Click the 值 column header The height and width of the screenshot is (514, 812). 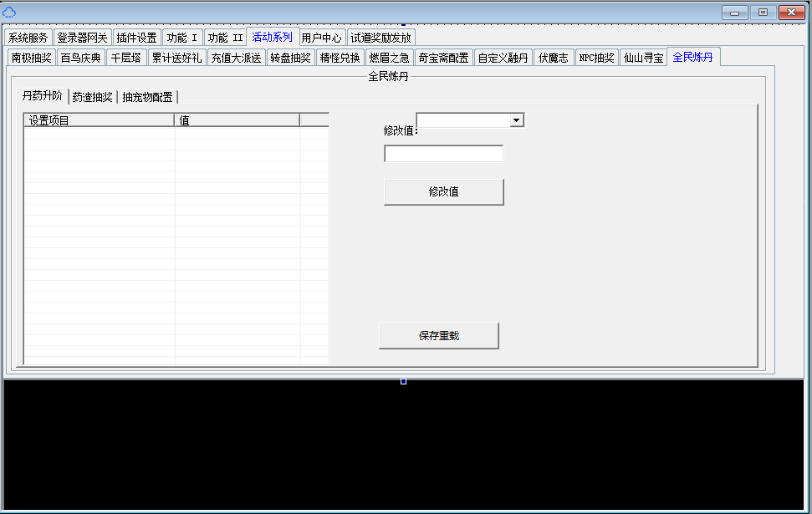point(237,120)
